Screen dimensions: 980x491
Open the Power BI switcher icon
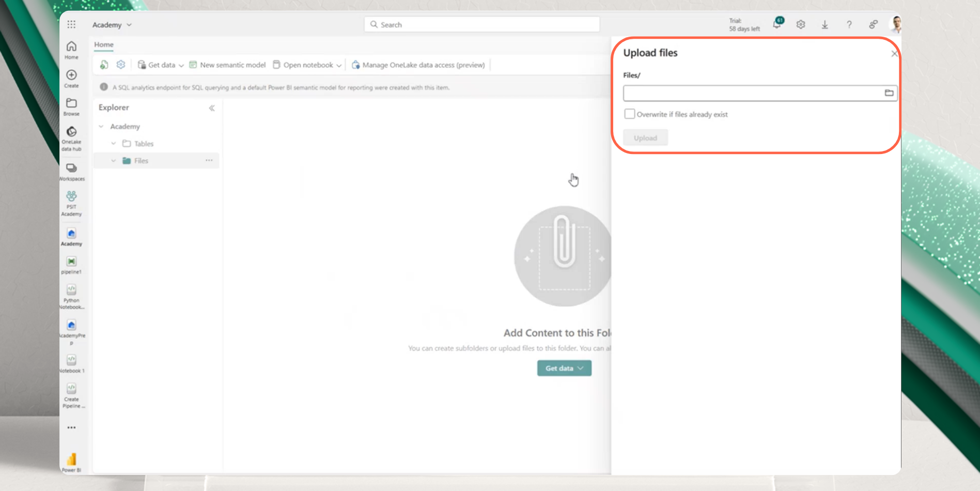71,460
